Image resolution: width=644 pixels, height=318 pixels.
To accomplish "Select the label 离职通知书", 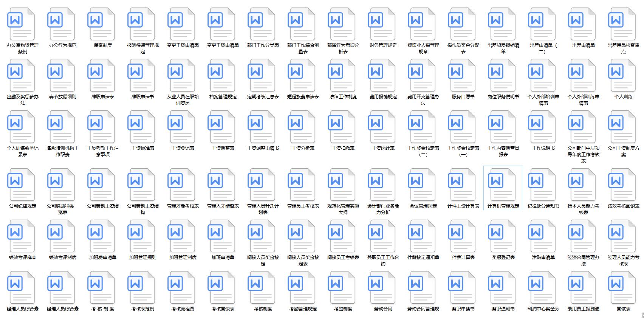I will 503,309.
